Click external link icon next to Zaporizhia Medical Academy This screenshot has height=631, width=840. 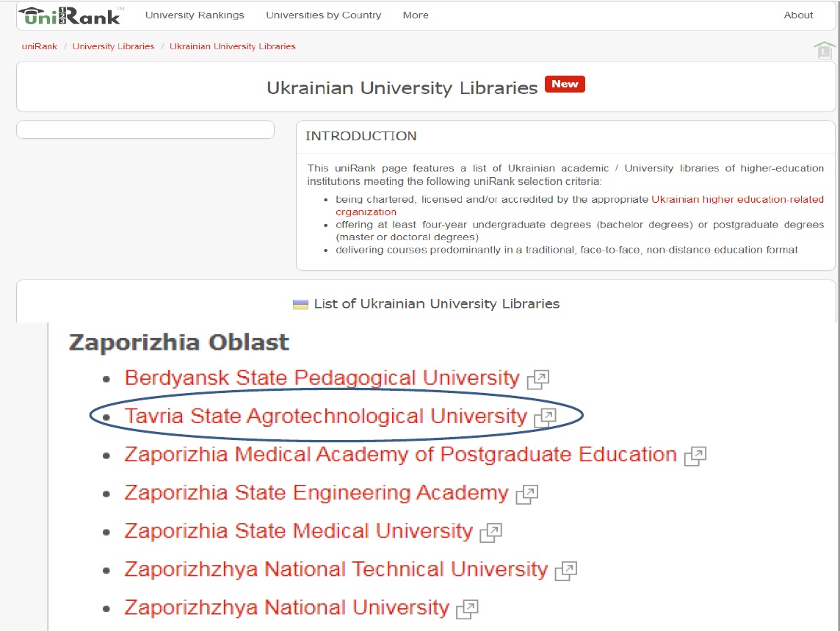(x=695, y=456)
